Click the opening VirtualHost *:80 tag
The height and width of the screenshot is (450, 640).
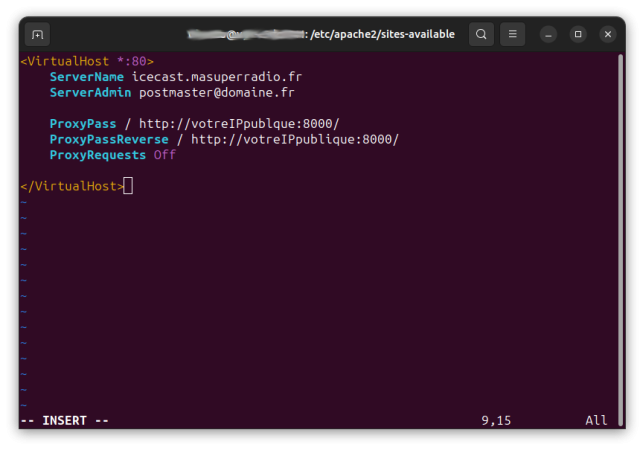[x=87, y=62]
